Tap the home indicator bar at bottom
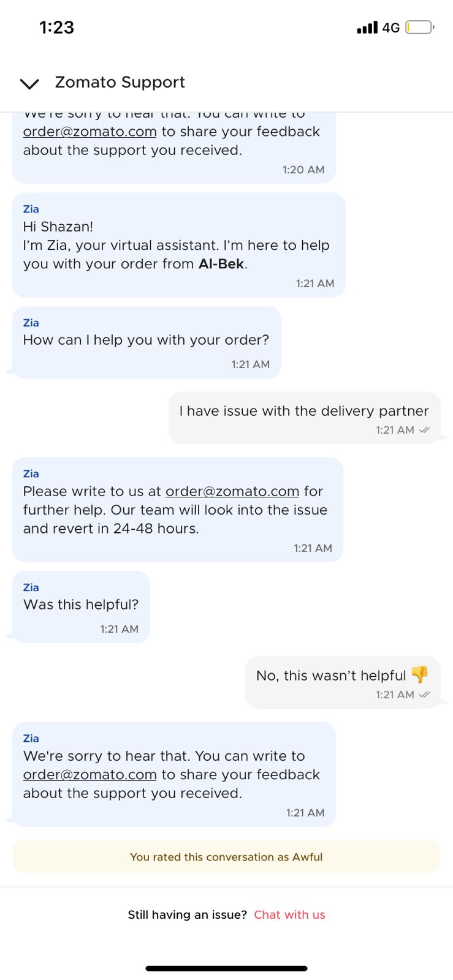Image resolution: width=453 pixels, height=980 pixels. [x=226, y=968]
